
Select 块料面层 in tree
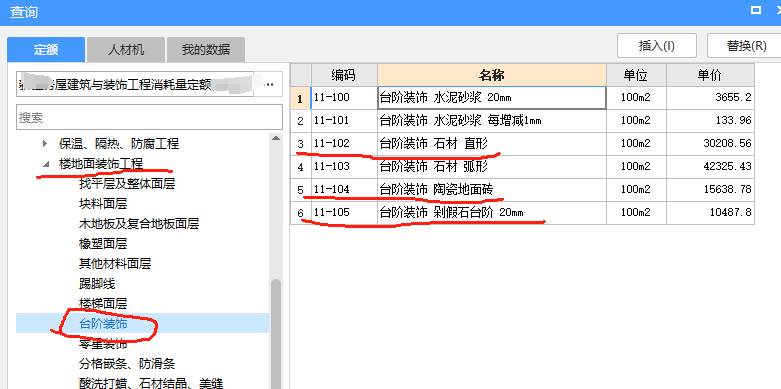103,204
